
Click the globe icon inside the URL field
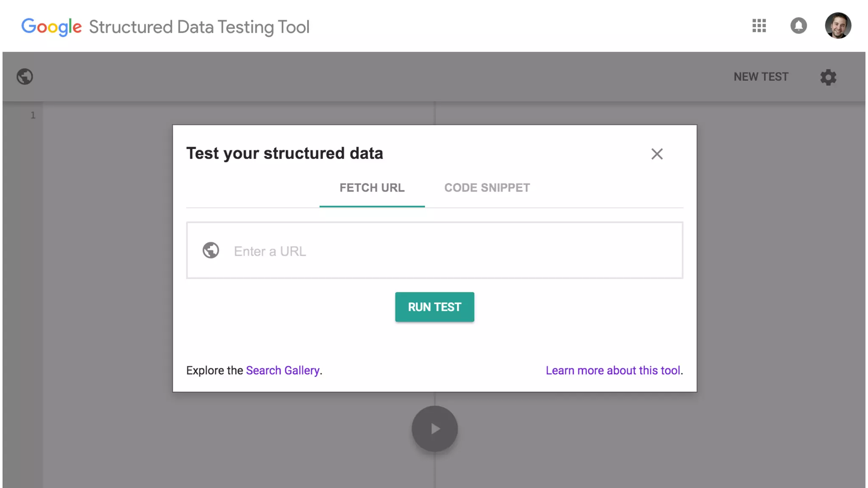click(x=211, y=250)
